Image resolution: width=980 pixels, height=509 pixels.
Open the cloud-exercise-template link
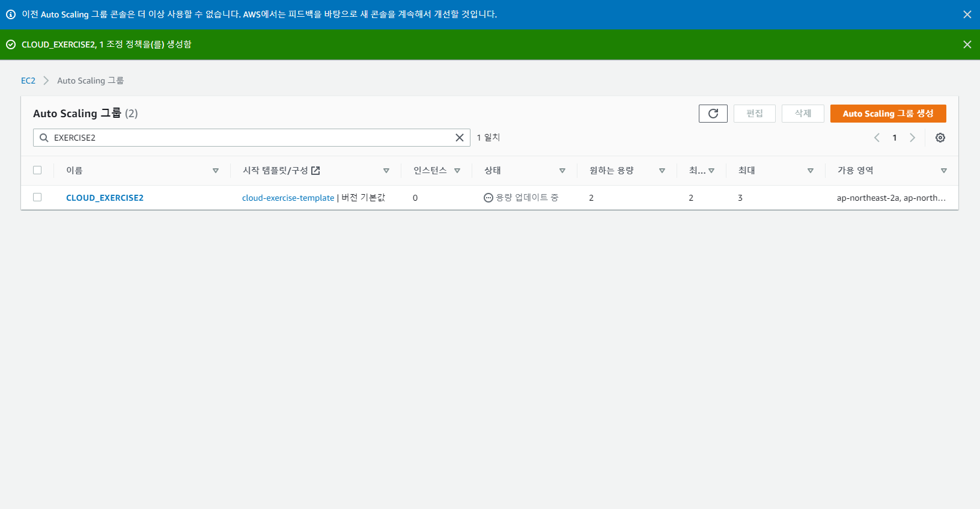tap(288, 198)
